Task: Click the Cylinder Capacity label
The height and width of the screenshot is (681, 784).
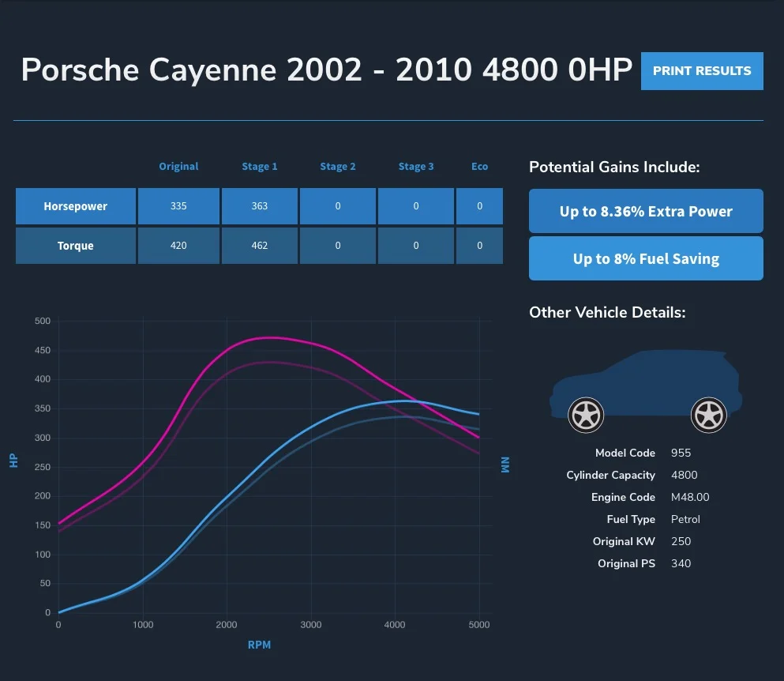Action: (610, 475)
